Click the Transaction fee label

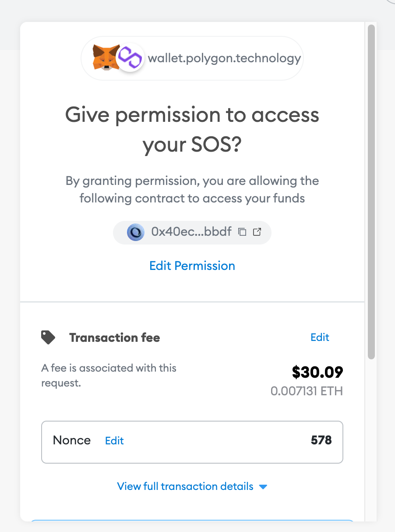[114, 338]
